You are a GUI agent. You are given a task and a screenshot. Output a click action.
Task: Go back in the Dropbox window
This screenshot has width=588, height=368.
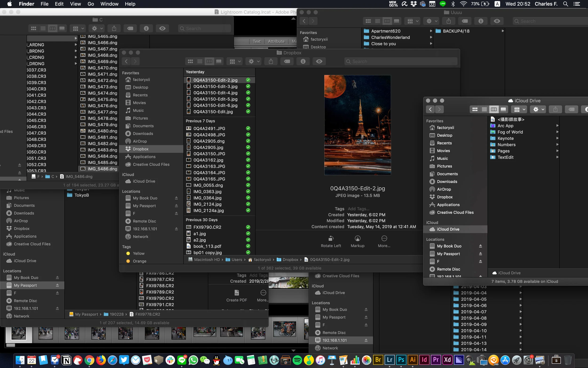coord(126,61)
